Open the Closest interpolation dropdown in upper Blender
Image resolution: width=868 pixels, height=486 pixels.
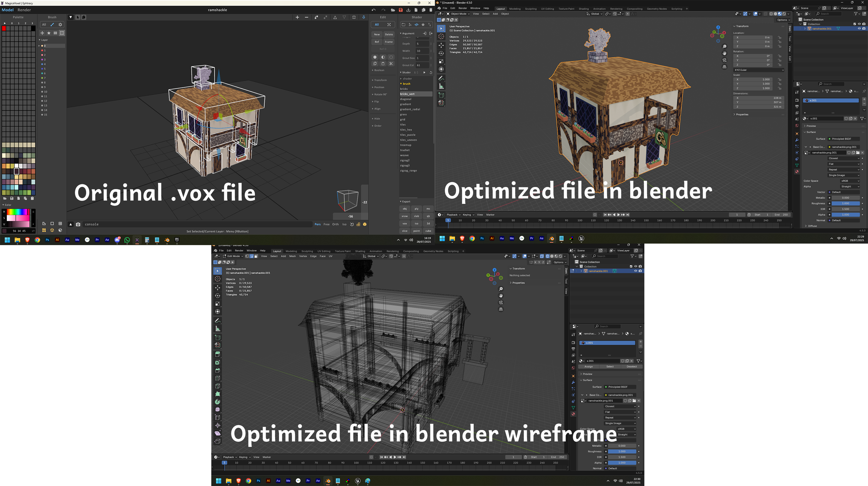(x=844, y=158)
